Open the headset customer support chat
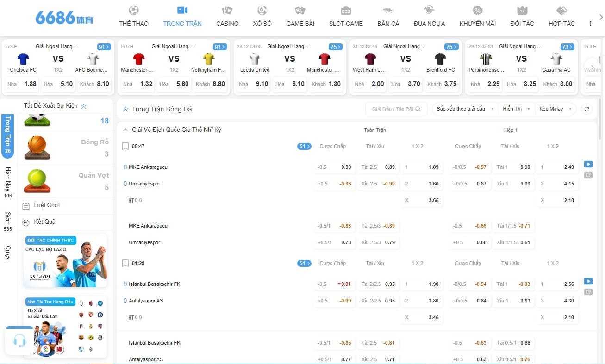605x364 pixels. click(x=19, y=341)
